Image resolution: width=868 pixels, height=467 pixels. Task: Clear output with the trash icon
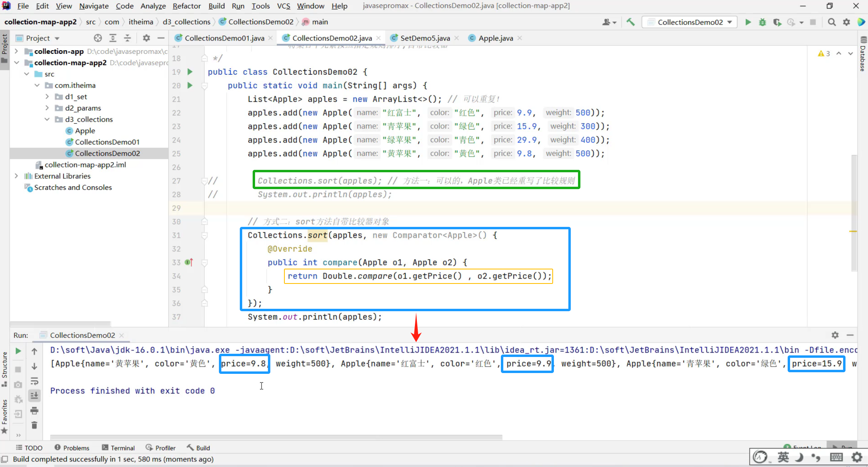coord(34,425)
